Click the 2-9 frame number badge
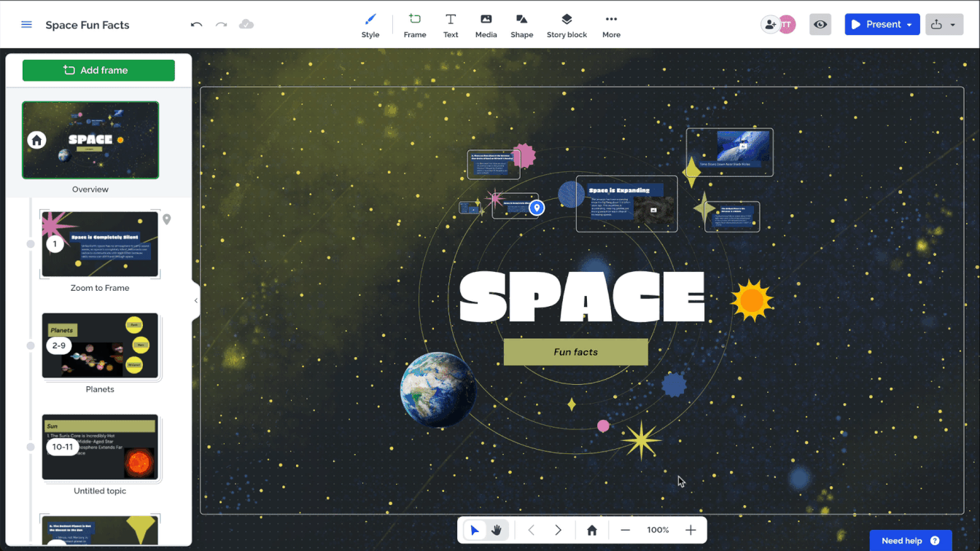Screen dimensions: 980x551 click(59, 345)
